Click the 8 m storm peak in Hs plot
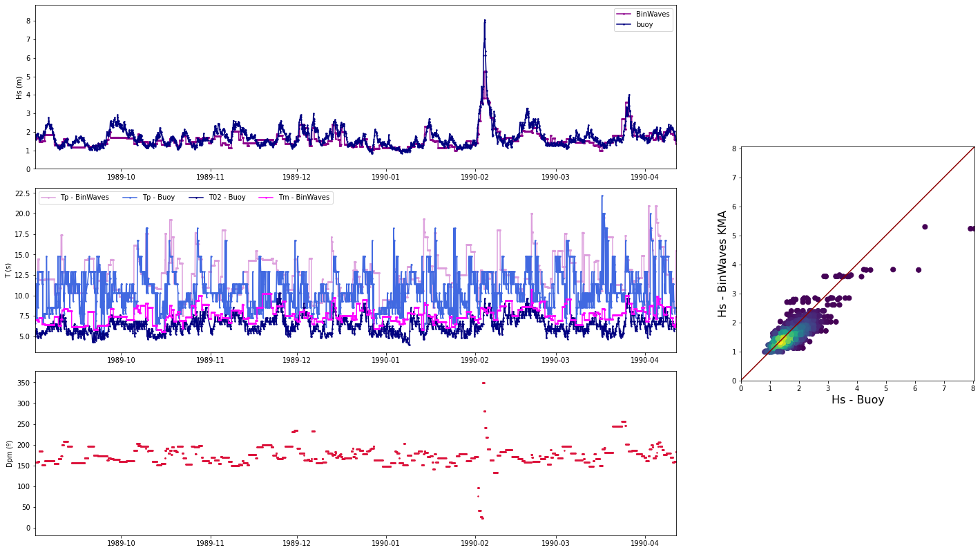980x552 pixels. pyautogui.click(x=485, y=21)
